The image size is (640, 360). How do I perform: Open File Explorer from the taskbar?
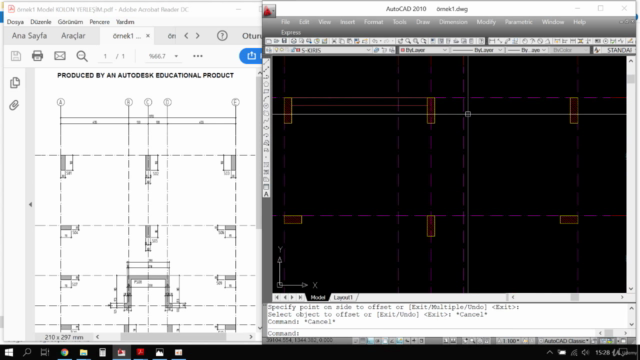click(84, 352)
